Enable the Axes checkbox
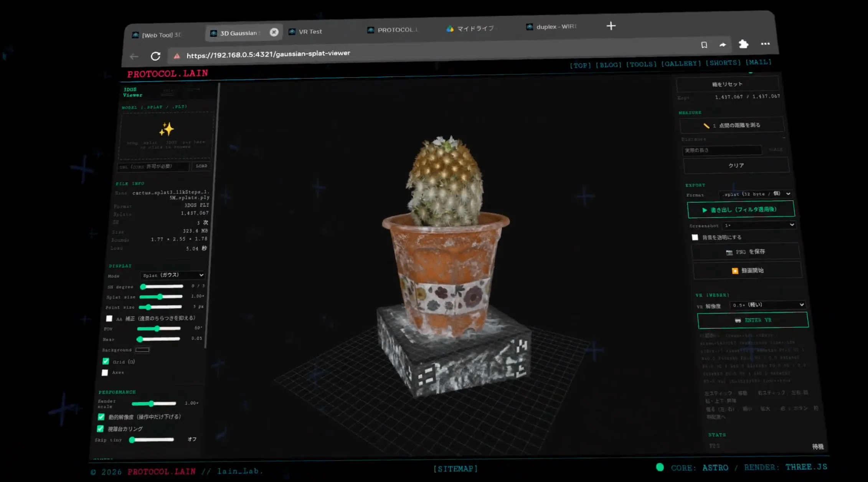Image resolution: width=868 pixels, height=482 pixels. (105, 373)
